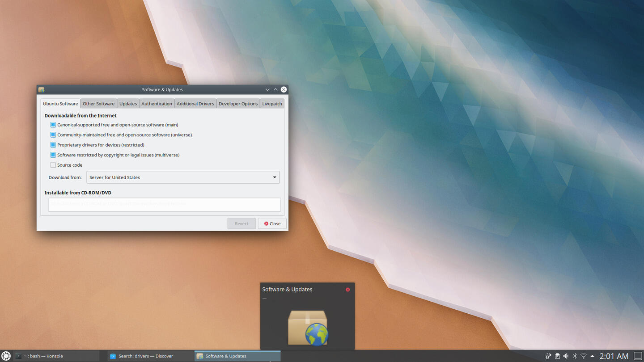Image resolution: width=644 pixels, height=362 pixels.
Task: Enable the Source code checkbox
Action: pos(53,165)
